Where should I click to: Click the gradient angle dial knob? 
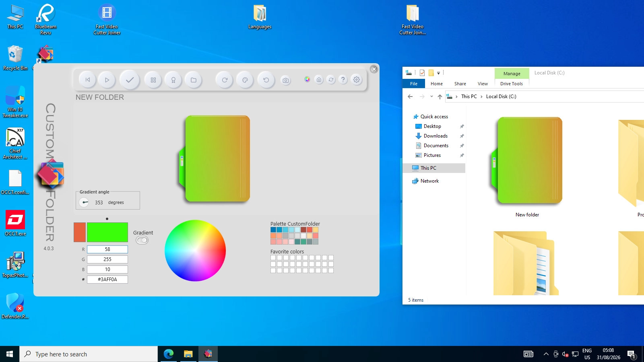(84, 202)
